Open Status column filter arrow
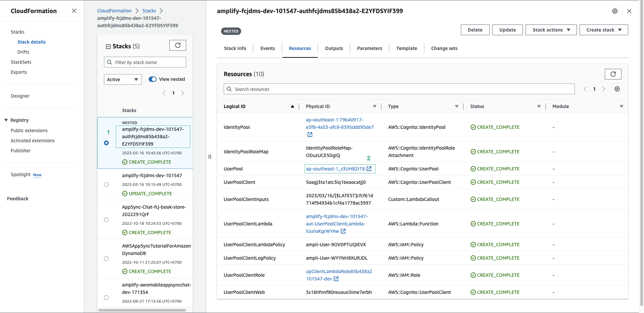 click(x=539, y=106)
